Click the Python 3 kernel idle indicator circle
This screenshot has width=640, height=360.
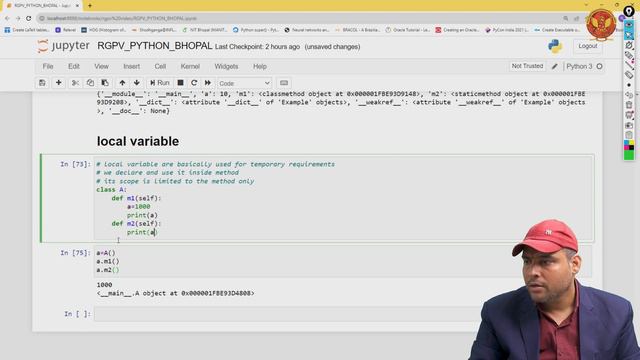[x=599, y=66]
